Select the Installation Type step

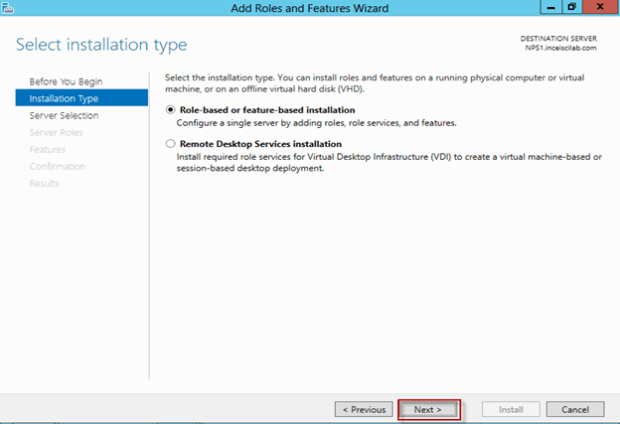pos(64,98)
